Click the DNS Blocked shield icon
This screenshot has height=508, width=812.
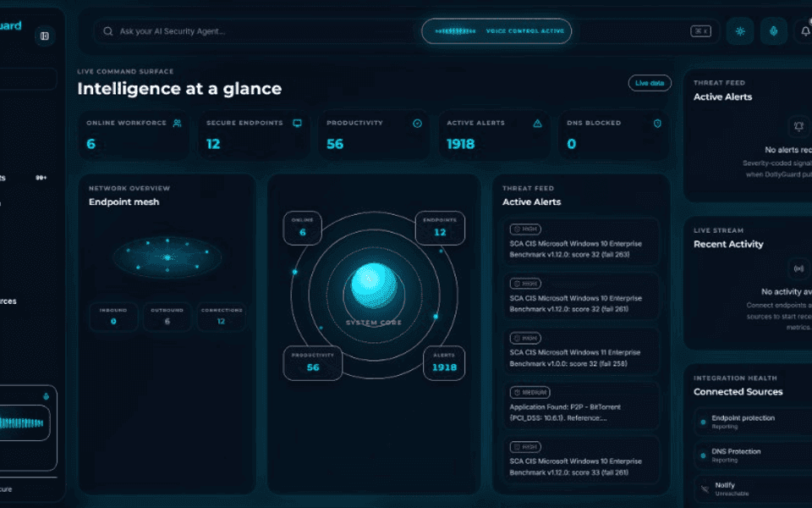click(x=657, y=124)
